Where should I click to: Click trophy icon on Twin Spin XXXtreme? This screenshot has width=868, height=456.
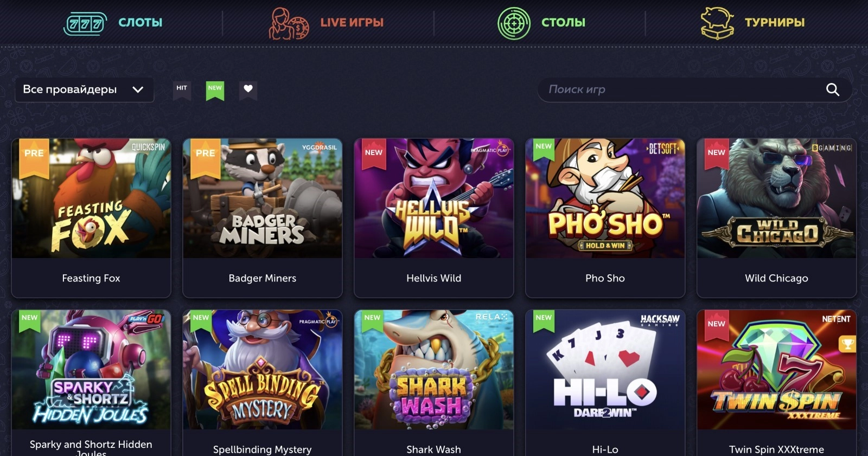click(847, 343)
